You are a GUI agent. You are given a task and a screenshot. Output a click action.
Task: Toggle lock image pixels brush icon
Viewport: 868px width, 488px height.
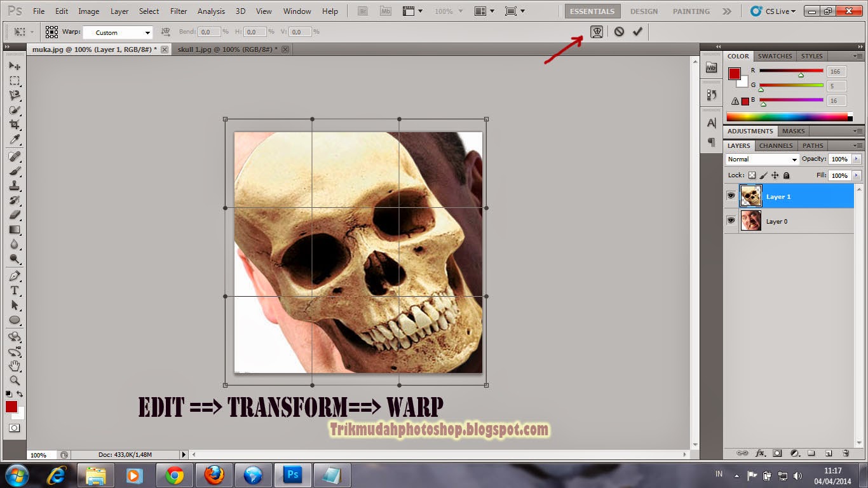coord(764,175)
